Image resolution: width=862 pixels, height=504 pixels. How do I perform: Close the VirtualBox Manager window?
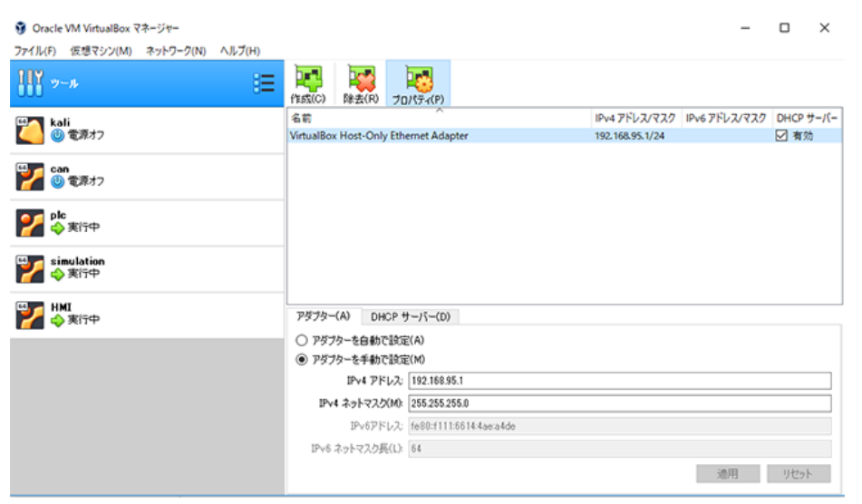tap(824, 27)
